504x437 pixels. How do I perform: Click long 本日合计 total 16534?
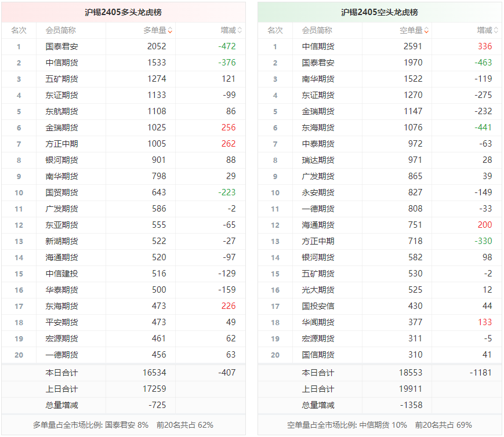point(154,373)
